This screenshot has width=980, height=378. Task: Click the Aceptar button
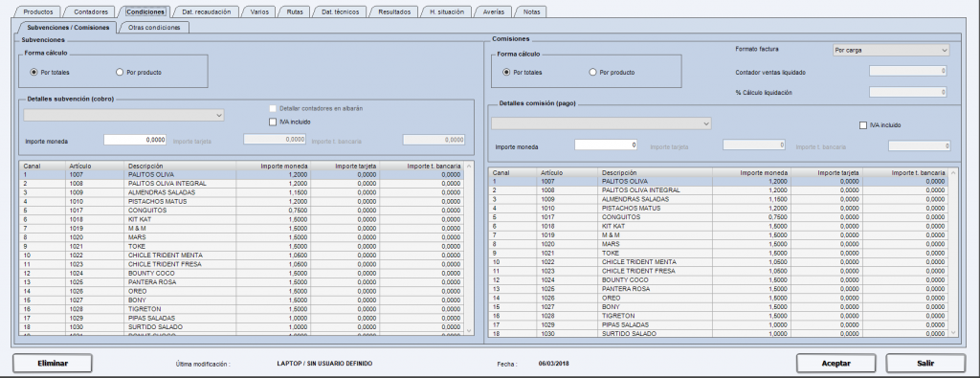tap(835, 363)
